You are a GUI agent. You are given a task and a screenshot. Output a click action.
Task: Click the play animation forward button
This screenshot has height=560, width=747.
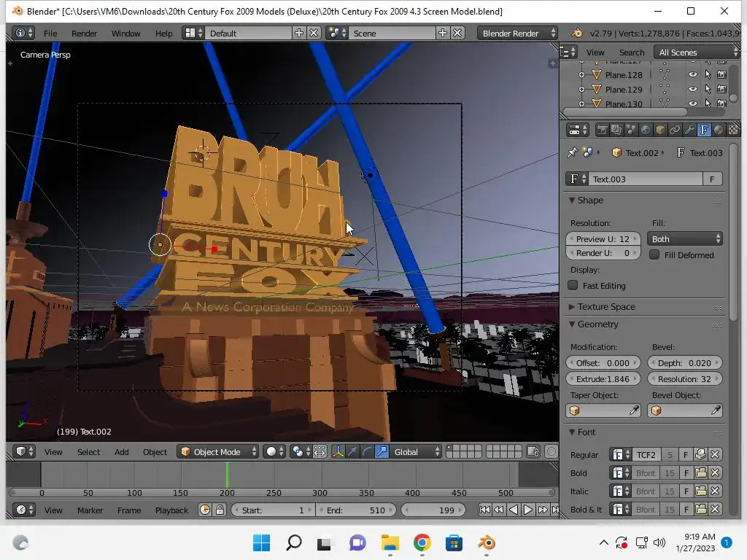coord(528,510)
